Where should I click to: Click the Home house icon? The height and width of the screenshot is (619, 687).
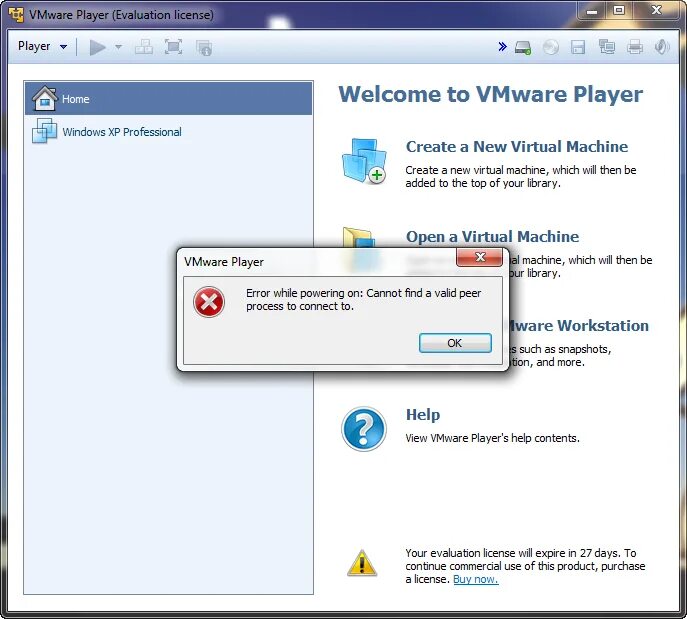pyautogui.click(x=44, y=98)
